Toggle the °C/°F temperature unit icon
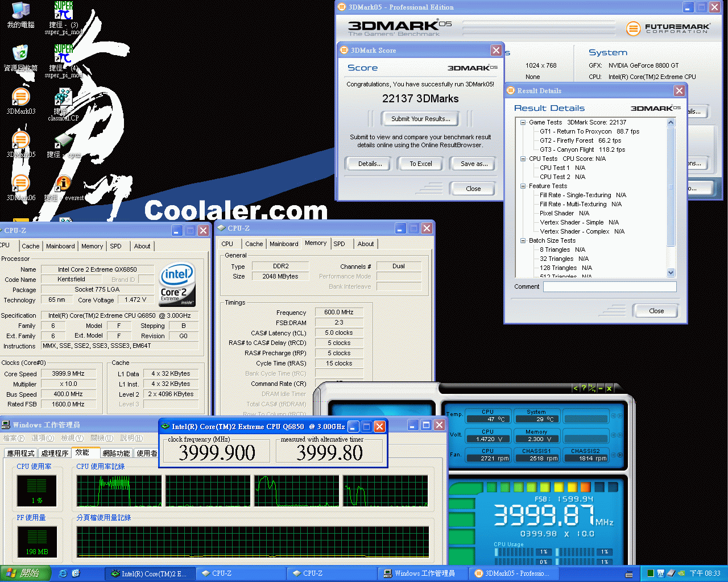Screen dimensions: 728x582 click(592, 388)
